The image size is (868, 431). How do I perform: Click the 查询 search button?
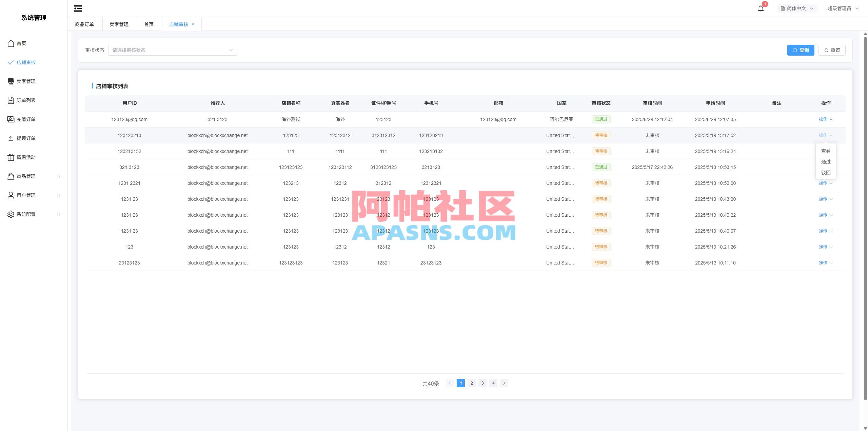801,50
